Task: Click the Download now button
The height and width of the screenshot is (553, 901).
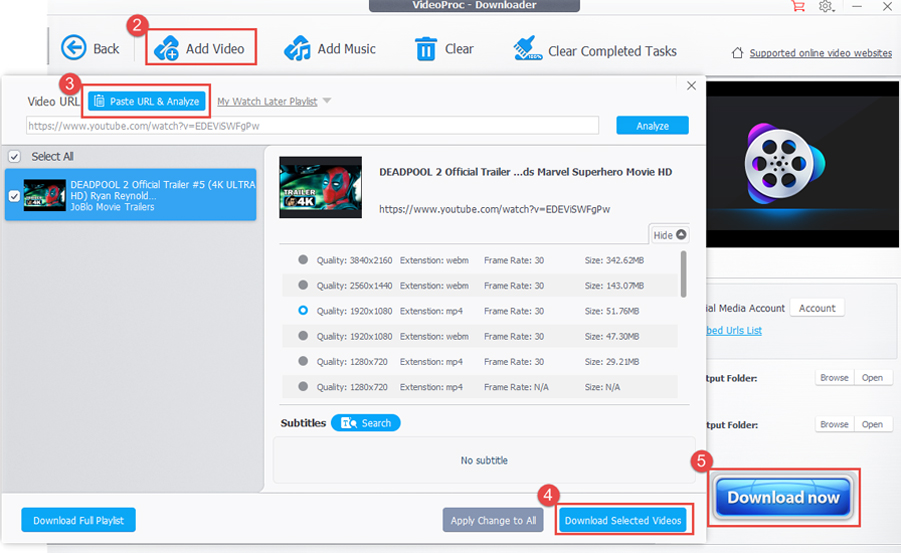Action: click(783, 497)
